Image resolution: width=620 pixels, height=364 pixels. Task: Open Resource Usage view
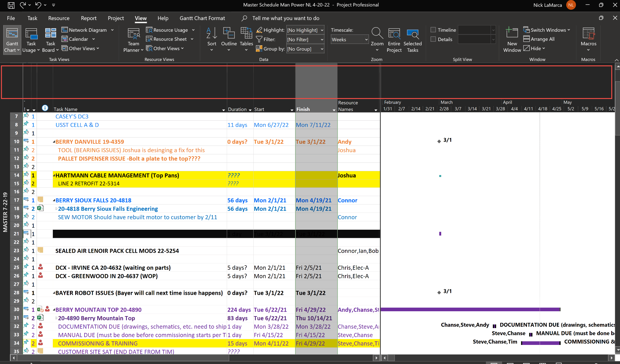[170, 30]
